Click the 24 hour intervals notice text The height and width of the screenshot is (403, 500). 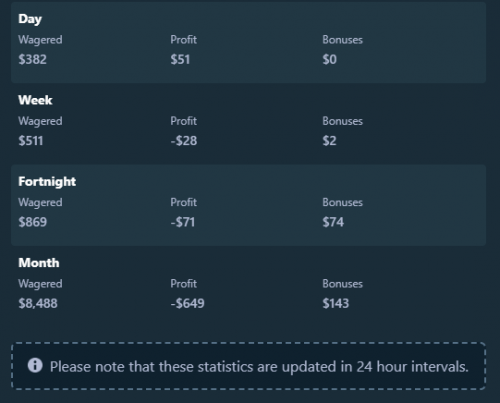click(x=259, y=367)
